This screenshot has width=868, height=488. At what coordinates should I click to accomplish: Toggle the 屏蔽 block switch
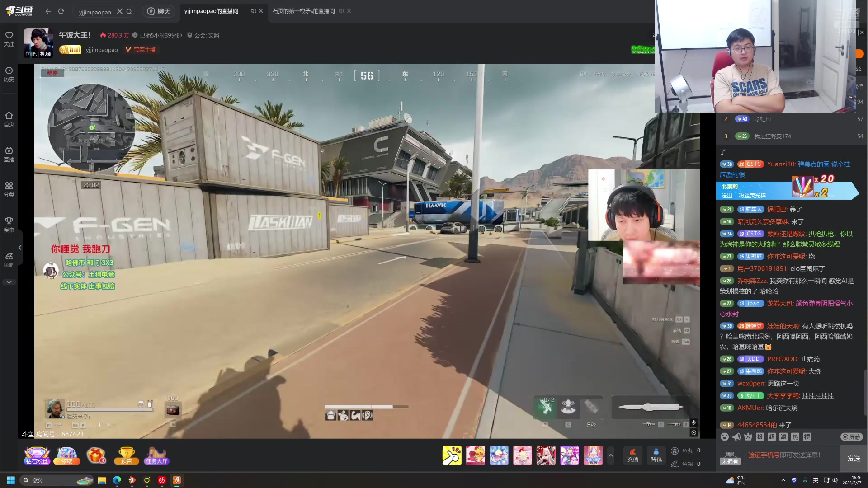click(x=852, y=436)
